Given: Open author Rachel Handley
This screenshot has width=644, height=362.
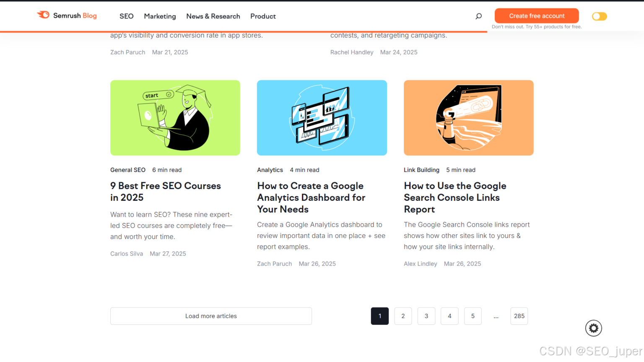Looking at the screenshot, I should 352,52.
